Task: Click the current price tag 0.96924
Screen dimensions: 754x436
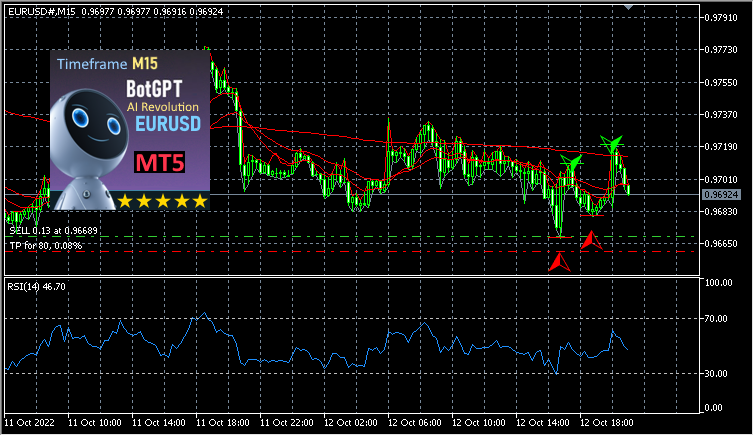Action: (x=721, y=195)
